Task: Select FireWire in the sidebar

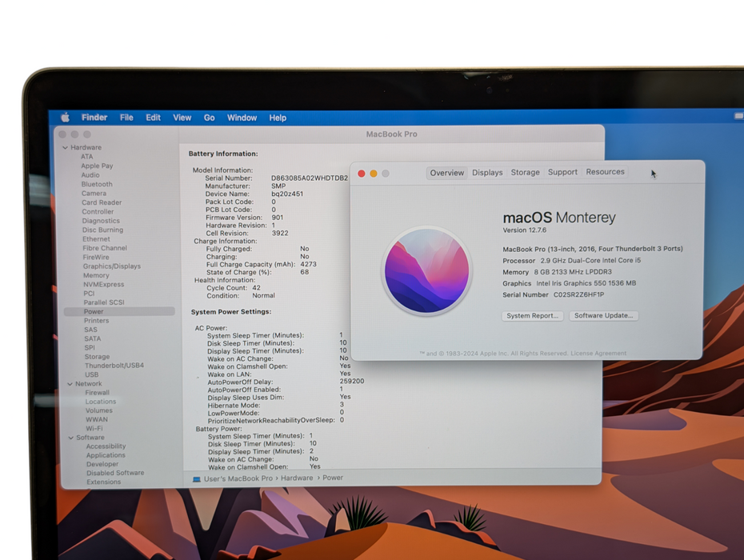Action: (x=96, y=258)
